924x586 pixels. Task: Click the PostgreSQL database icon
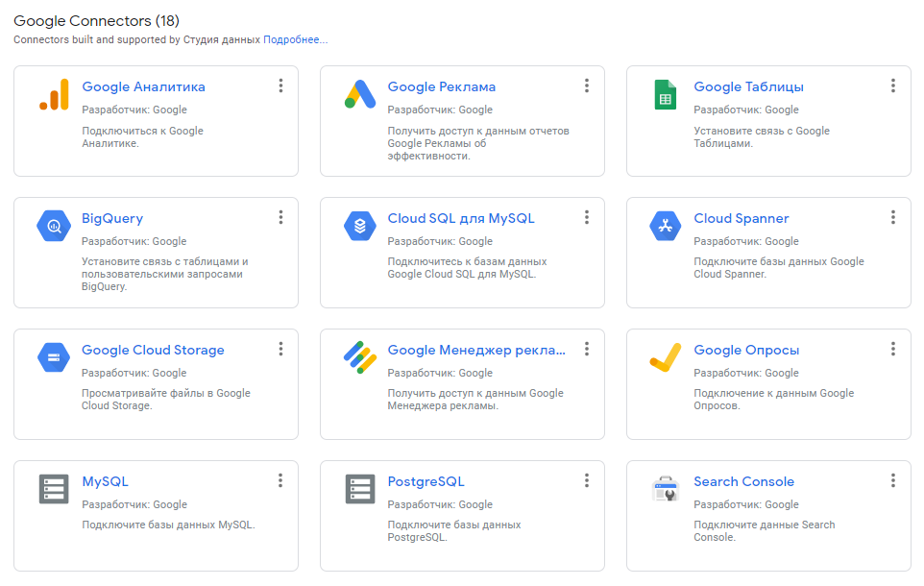tap(359, 489)
